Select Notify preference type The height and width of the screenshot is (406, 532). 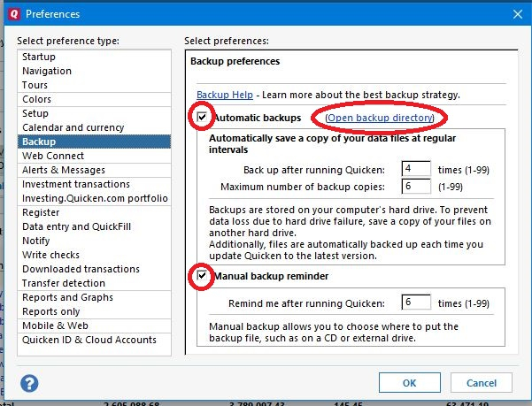pyautogui.click(x=95, y=241)
